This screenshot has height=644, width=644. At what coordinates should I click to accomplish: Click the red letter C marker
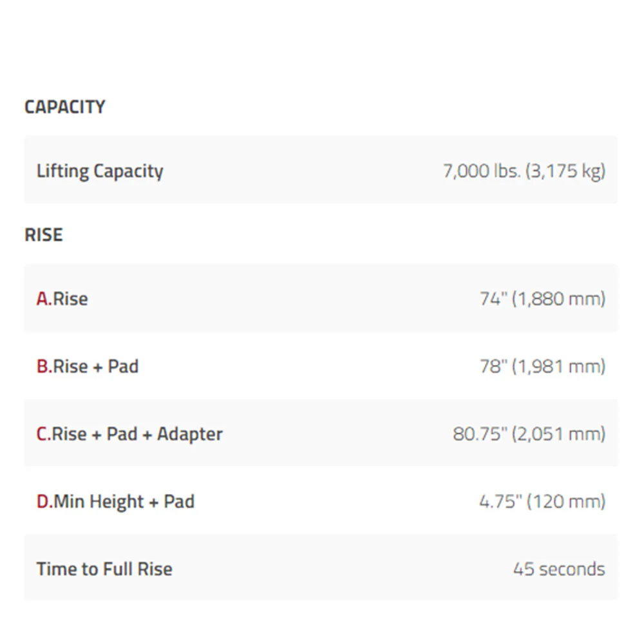43,434
